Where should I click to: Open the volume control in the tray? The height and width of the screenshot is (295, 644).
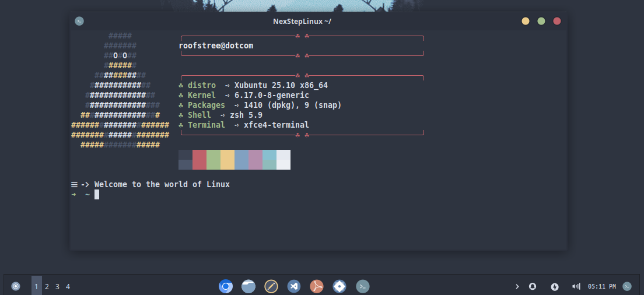tap(576, 286)
